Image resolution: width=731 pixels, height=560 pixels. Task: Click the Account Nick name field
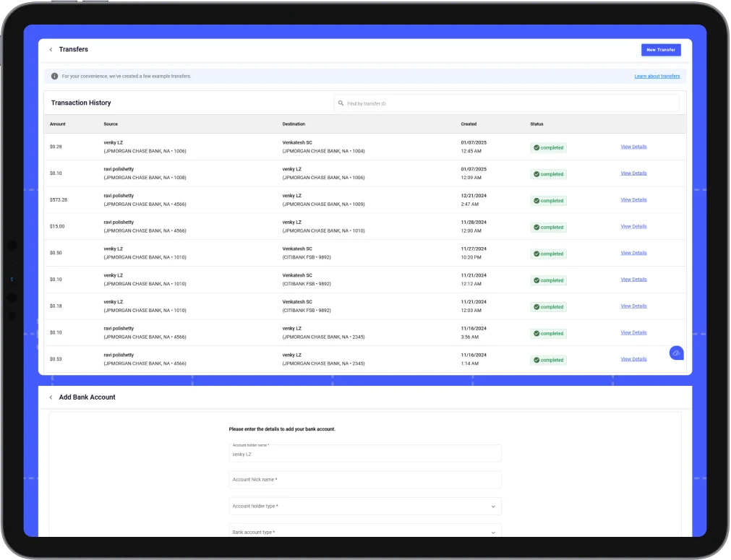point(365,479)
